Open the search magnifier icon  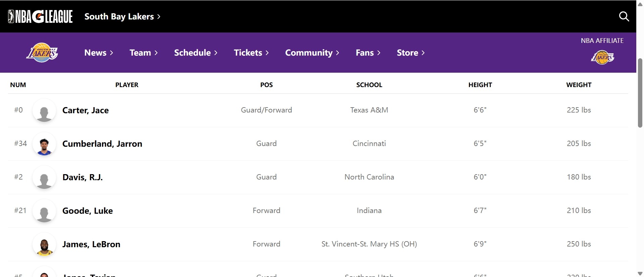[x=624, y=16]
